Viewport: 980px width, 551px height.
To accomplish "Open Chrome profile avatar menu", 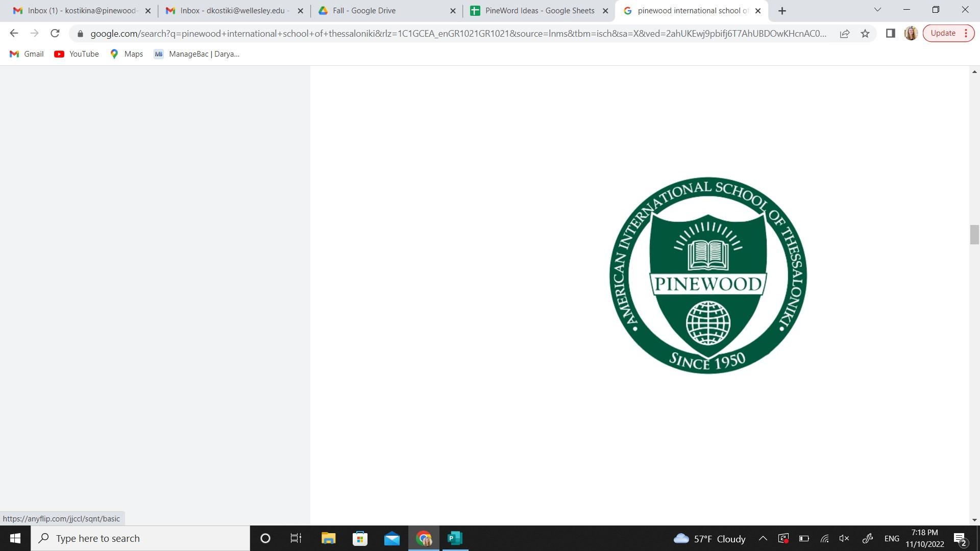I will tap(911, 34).
